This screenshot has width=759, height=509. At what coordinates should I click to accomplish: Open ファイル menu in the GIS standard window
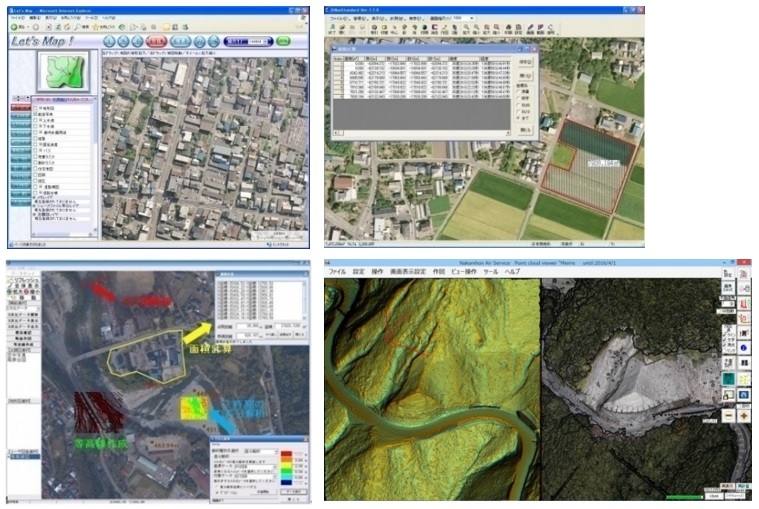[337, 19]
